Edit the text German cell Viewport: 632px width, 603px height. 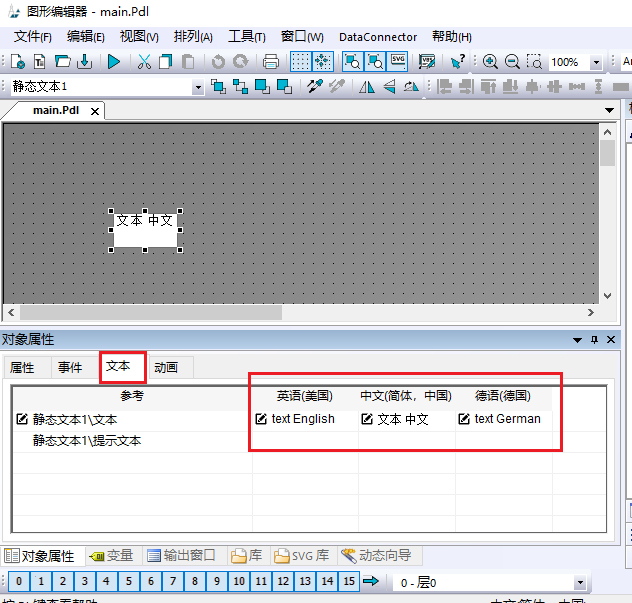[503, 419]
